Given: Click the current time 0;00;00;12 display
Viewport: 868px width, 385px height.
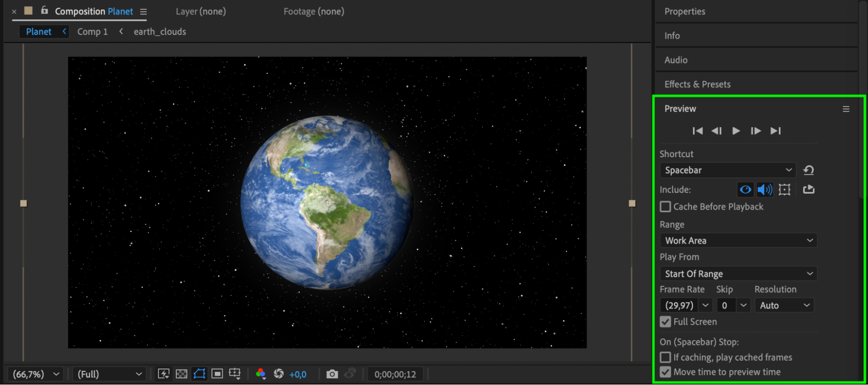Looking at the screenshot, I should [x=395, y=374].
